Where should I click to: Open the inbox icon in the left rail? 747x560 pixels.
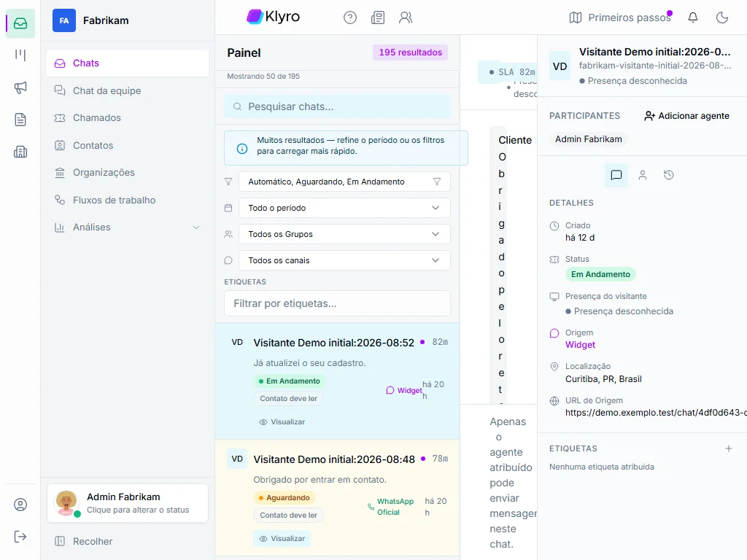tap(20, 23)
